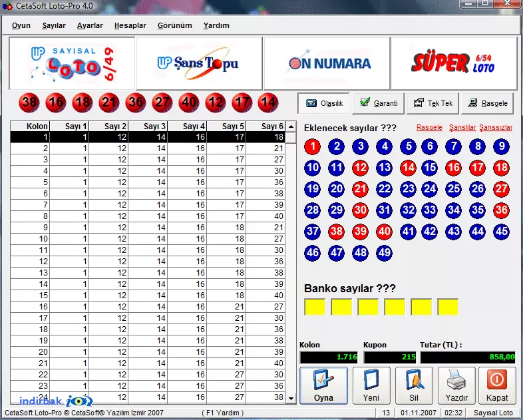
Task: Click the Kolon count display 1.716
Action: 329,357
